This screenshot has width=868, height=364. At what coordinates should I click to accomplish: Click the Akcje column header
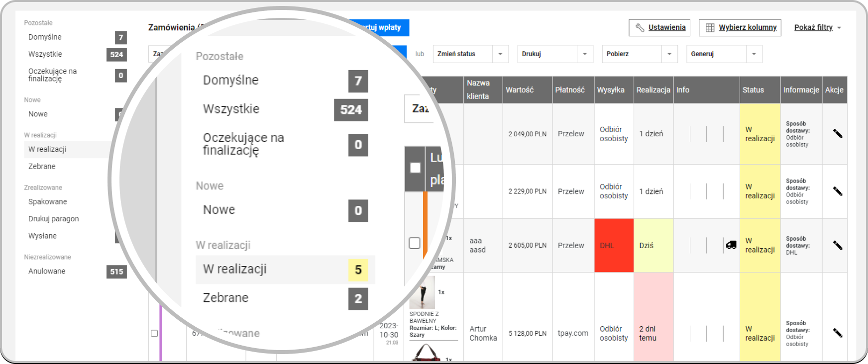tap(835, 90)
